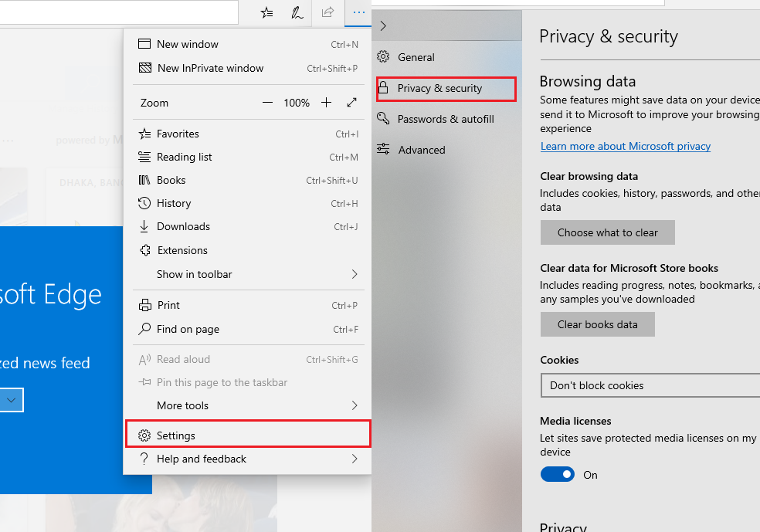Expand the Help and feedback submenu arrow
Image resolution: width=760 pixels, height=532 pixels.
[355, 459]
